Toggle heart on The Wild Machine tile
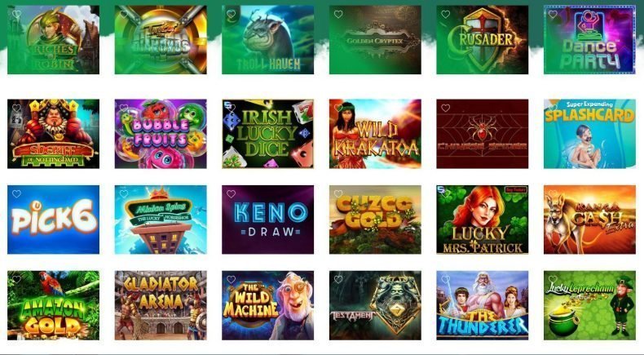The image size is (644, 355). [232, 279]
